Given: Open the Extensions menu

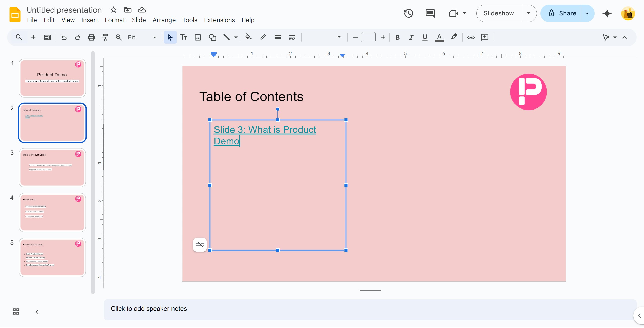Looking at the screenshot, I should coord(219,20).
